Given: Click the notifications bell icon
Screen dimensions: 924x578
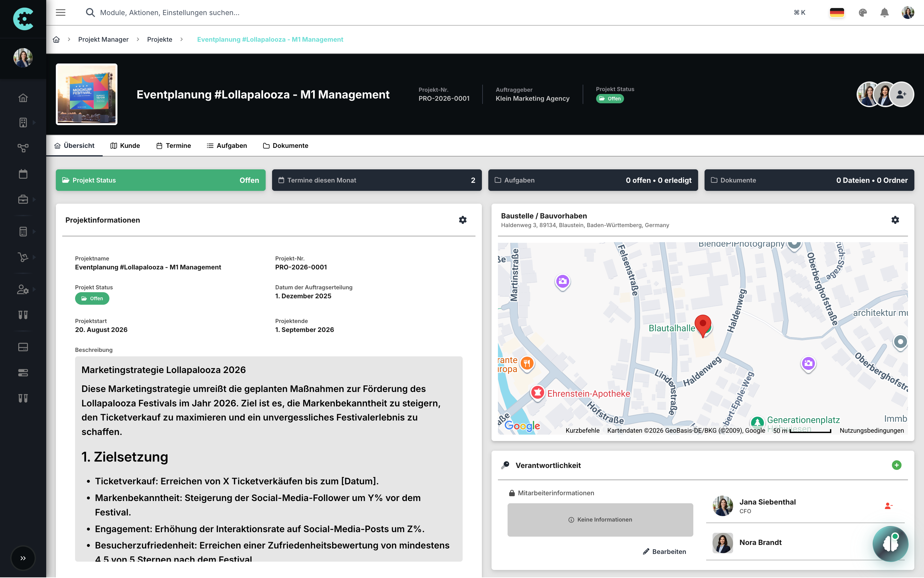Looking at the screenshot, I should click(x=884, y=13).
